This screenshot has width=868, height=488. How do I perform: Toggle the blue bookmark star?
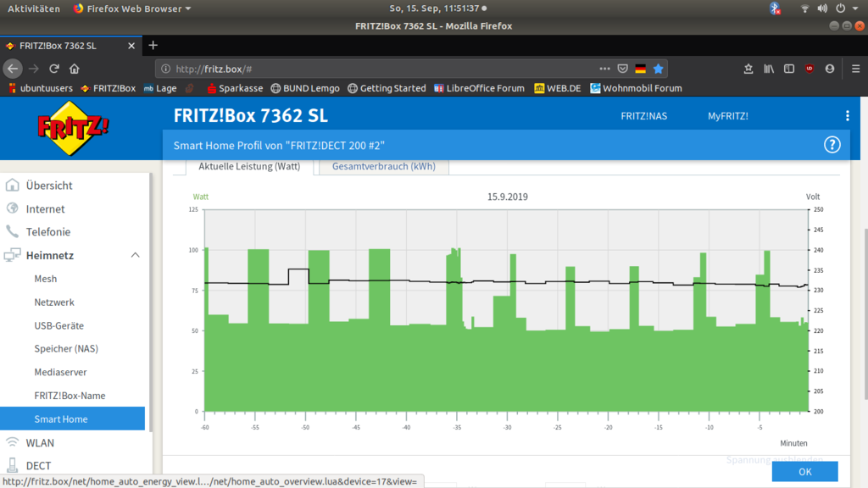[x=658, y=69]
